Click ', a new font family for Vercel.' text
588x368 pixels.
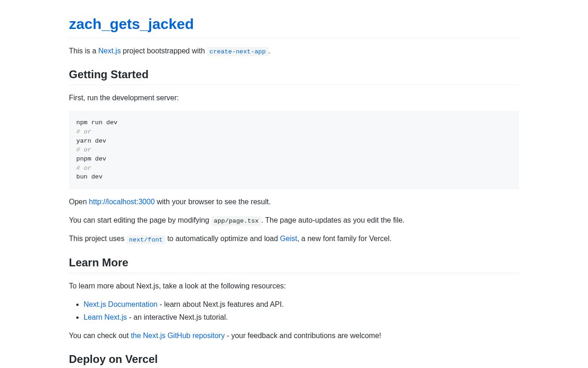coord(345,239)
